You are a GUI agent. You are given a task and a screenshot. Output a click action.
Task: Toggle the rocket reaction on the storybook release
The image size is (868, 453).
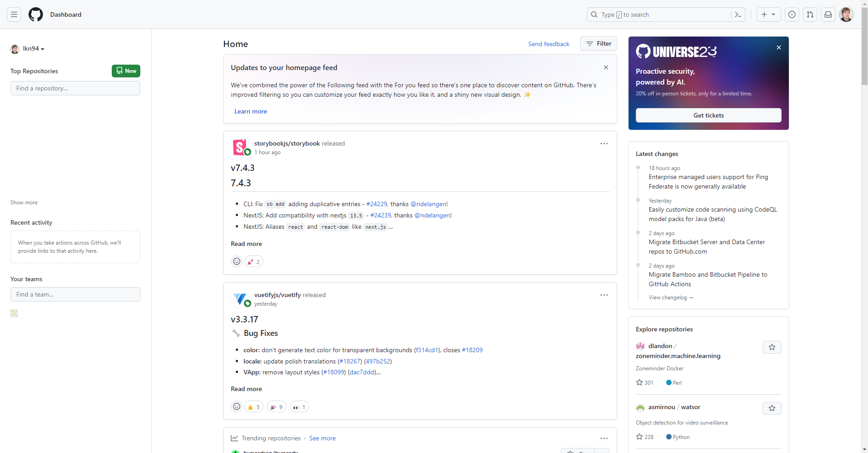click(x=253, y=261)
